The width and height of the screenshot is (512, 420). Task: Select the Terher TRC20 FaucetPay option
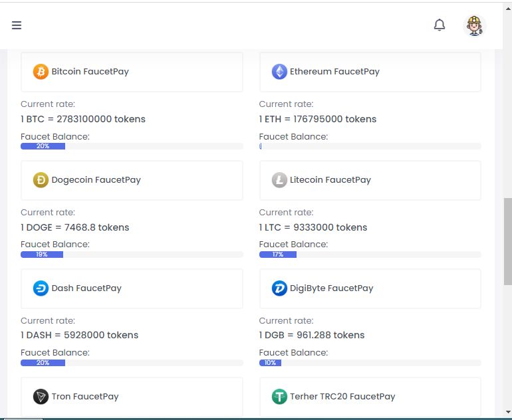pos(370,397)
